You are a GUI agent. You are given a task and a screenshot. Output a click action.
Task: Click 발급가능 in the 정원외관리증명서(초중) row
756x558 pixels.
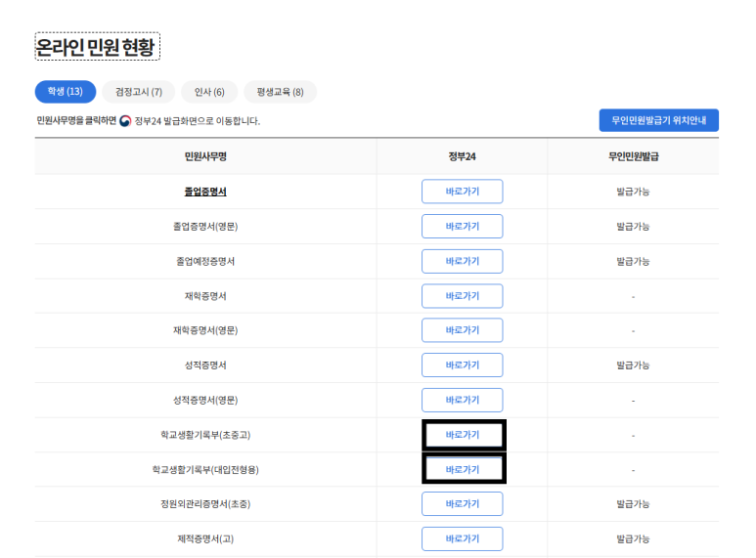tap(633, 503)
